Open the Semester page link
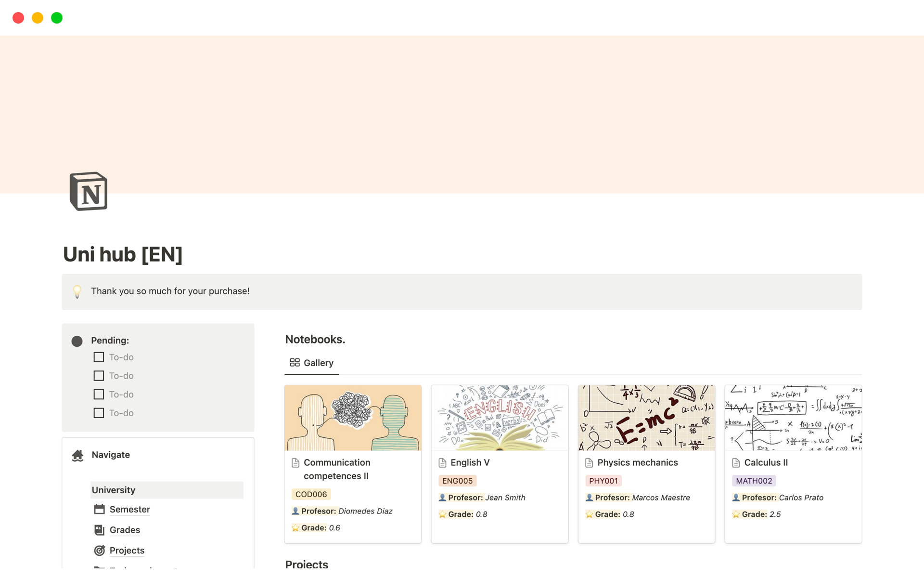Image resolution: width=924 pixels, height=578 pixels. 129,509
